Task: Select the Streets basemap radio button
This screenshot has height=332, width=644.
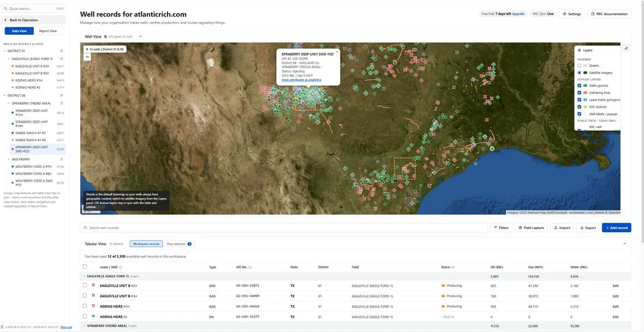Action: point(579,65)
